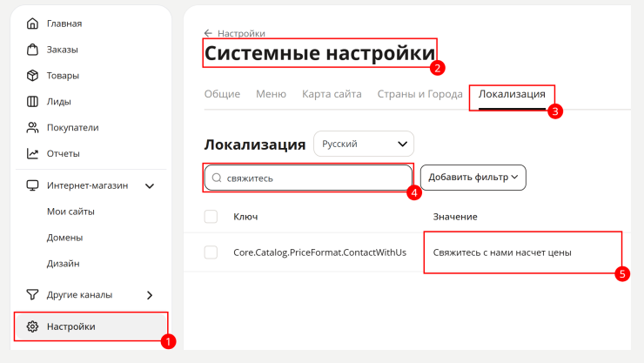Open Лиды in sidebar
Viewport: 644px width, 363px height.
(58, 102)
